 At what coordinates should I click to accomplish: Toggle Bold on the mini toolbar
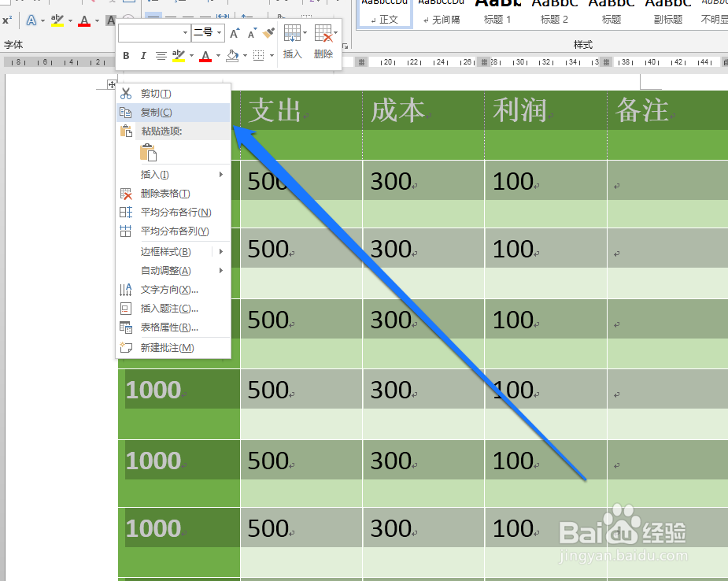click(125, 55)
